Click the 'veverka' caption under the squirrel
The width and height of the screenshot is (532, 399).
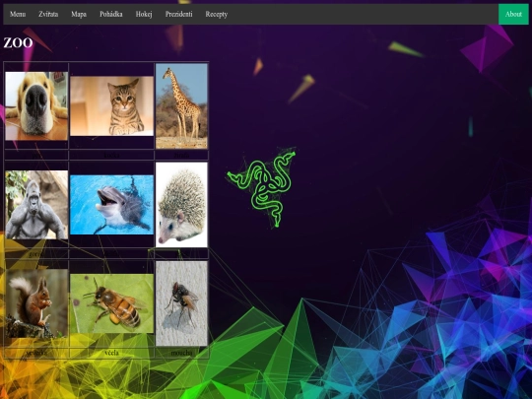click(36, 353)
